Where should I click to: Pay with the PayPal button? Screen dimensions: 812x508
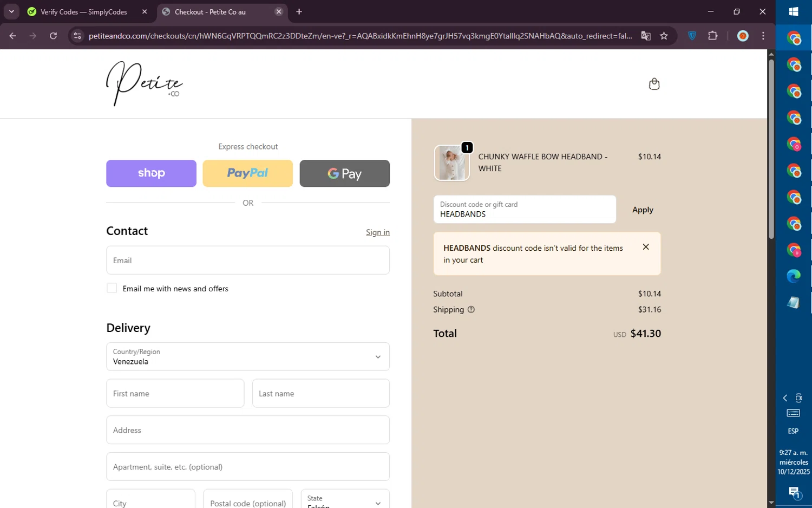point(247,173)
